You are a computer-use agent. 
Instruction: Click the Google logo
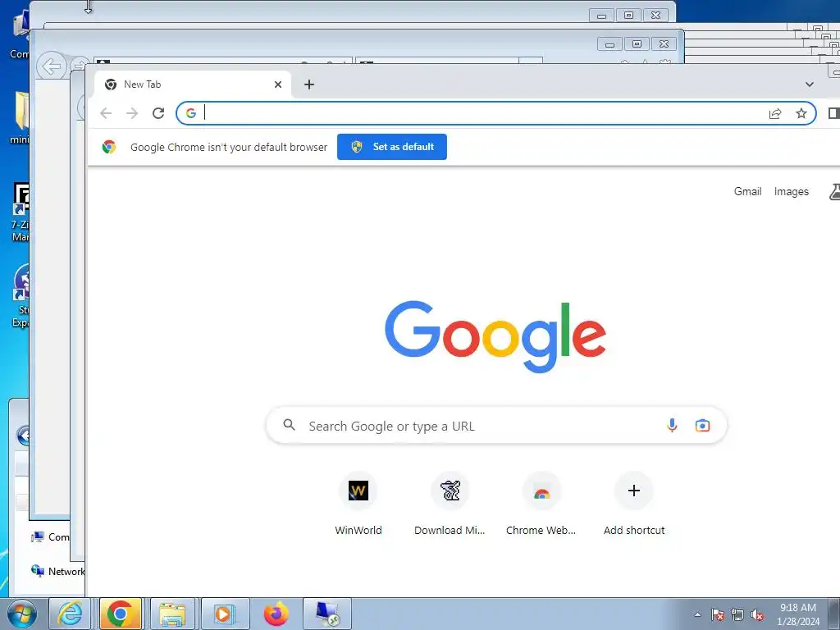point(495,336)
